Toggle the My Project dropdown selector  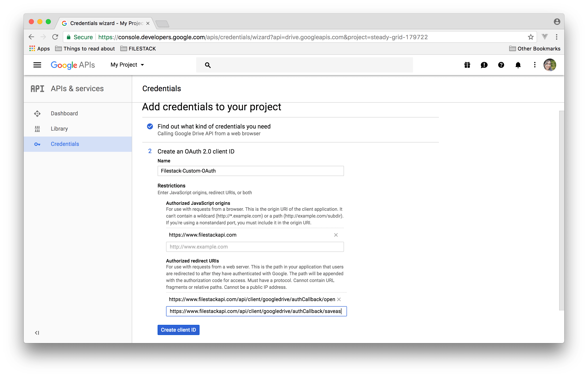pos(127,65)
